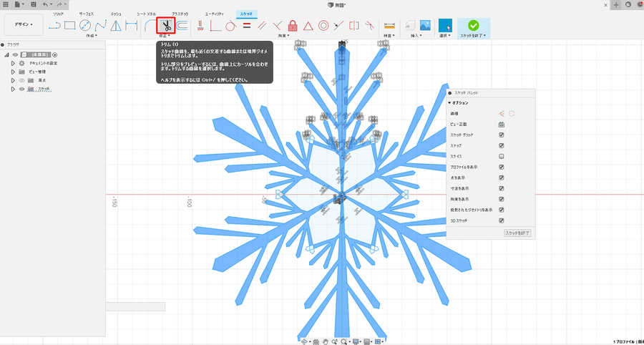The height and width of the screenshot is (345, 644).
Task: Select the two-point Rectangle tool
Action: point(70,26)
